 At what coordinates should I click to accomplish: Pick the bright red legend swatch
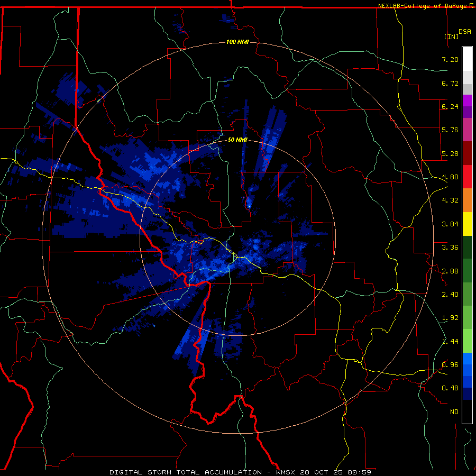click(467, 177)
